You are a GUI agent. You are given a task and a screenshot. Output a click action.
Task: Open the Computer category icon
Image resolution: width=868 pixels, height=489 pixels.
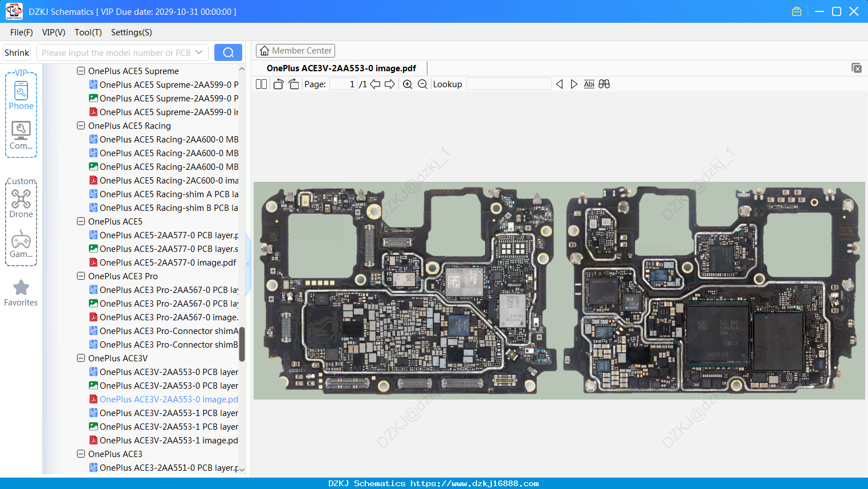tap(21, 136)
